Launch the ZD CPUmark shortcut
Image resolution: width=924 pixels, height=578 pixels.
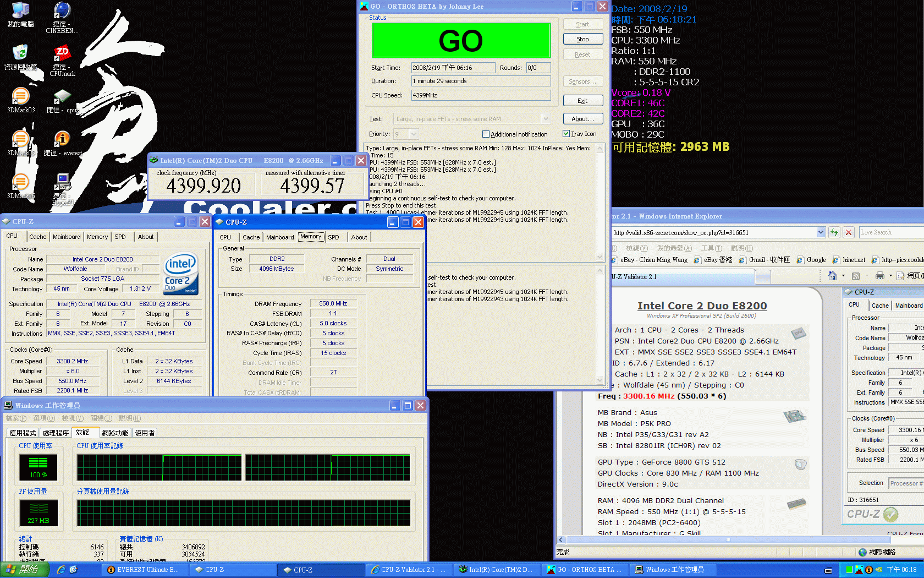click(62, 61)
